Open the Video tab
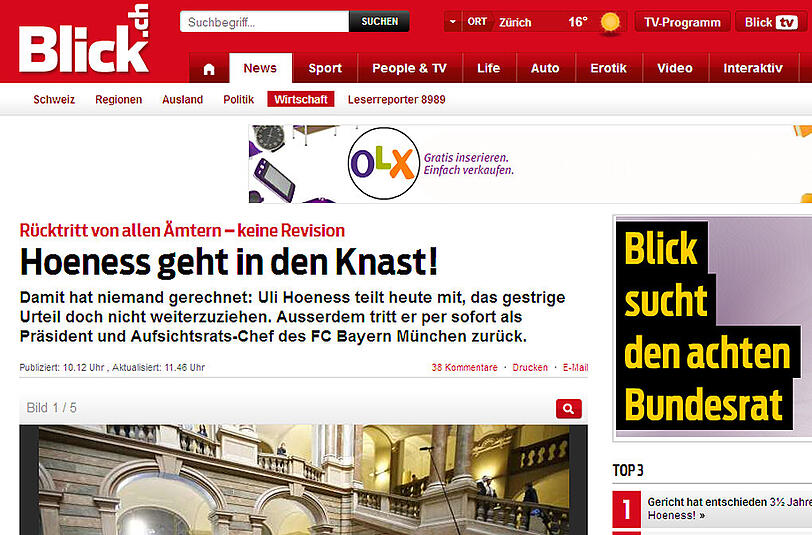 [675, 68]
